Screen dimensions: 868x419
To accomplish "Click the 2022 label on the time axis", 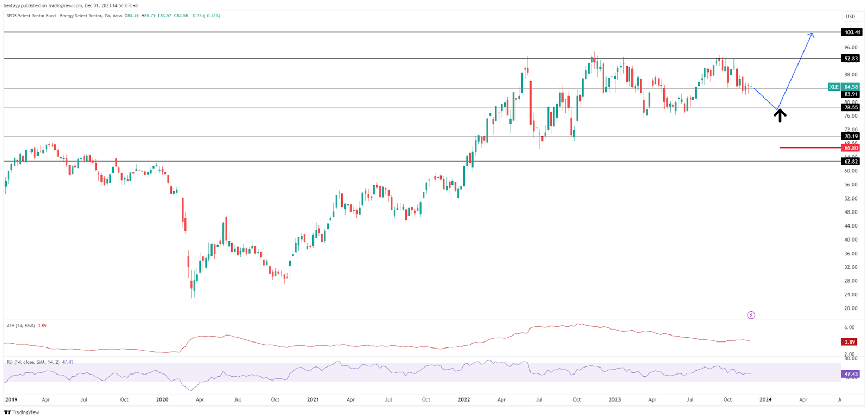I will click(x=464, y=399).
